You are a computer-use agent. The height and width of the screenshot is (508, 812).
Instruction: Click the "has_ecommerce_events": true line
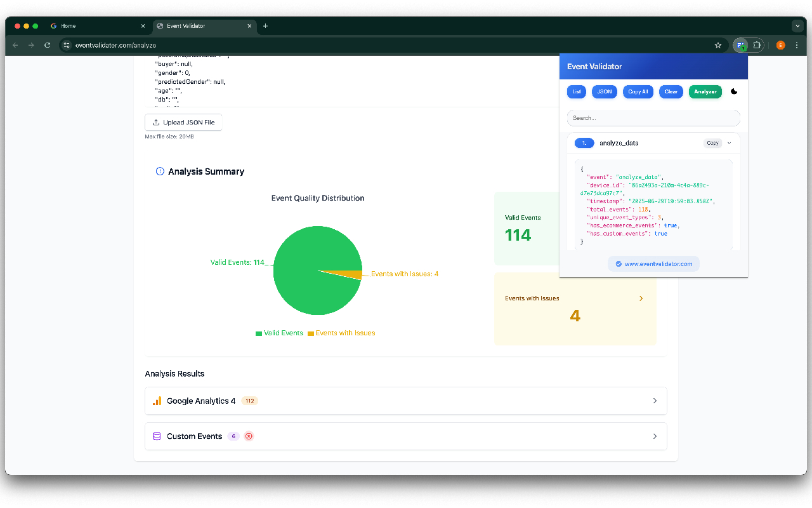634,225
